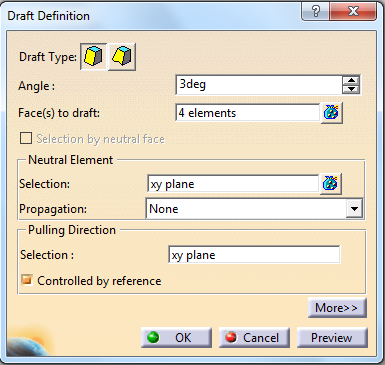This screenshot has height=365, width=385.
Task: Click Pulling Direction xy plane selection field
Action: (254, 255)
